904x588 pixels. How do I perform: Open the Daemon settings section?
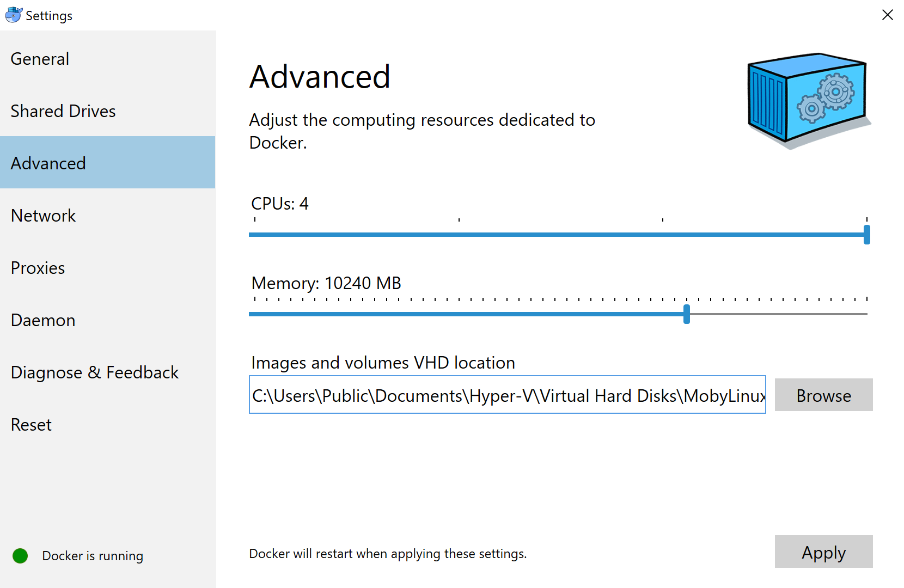coord(42,320)
